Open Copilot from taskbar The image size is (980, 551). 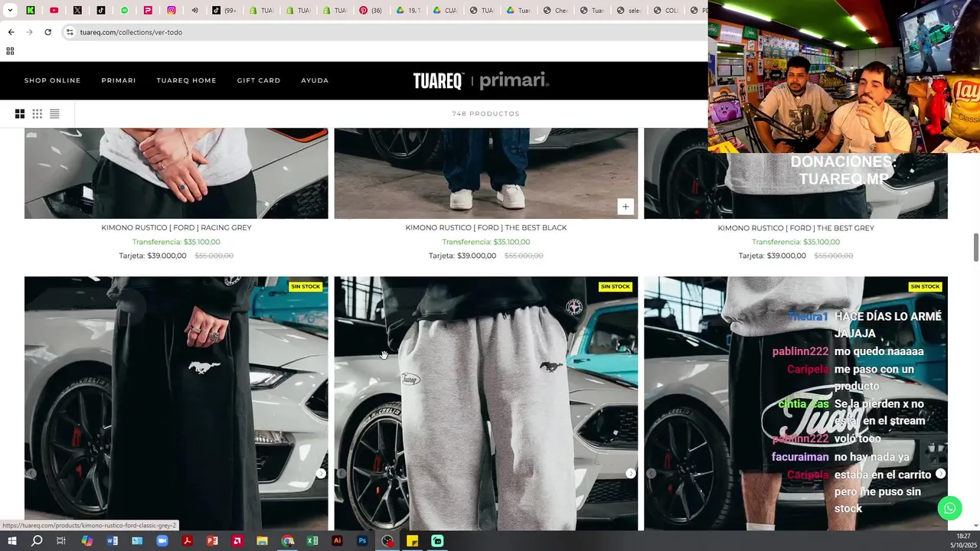point(87,541)
